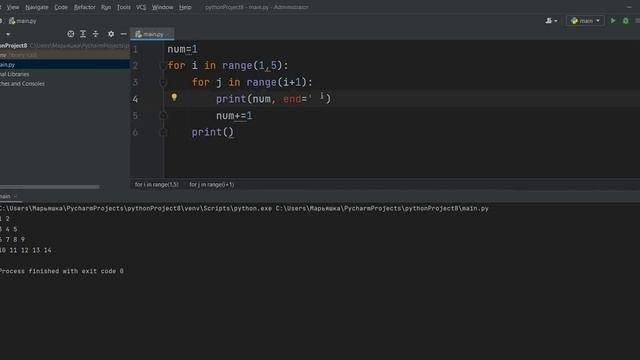This screenshot has height=360, width=640.
Task: Click the Python file icon on main.py tab
Action: (x=138, y=34)
